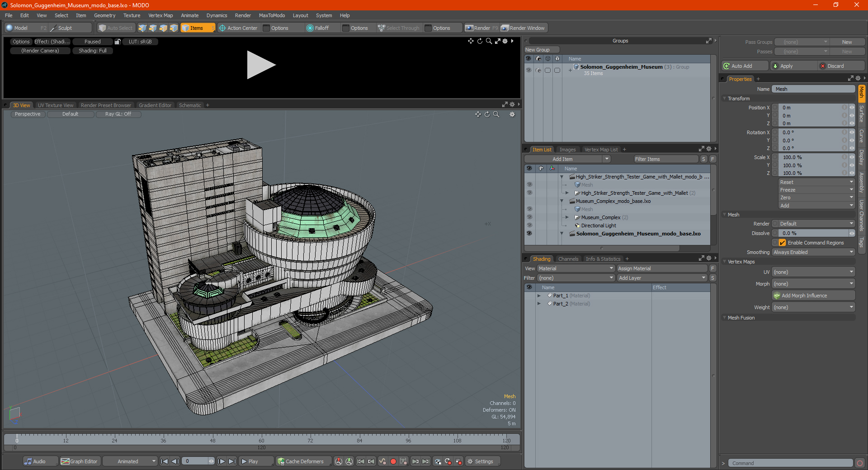Expand Part_2 material

[539, 304]
